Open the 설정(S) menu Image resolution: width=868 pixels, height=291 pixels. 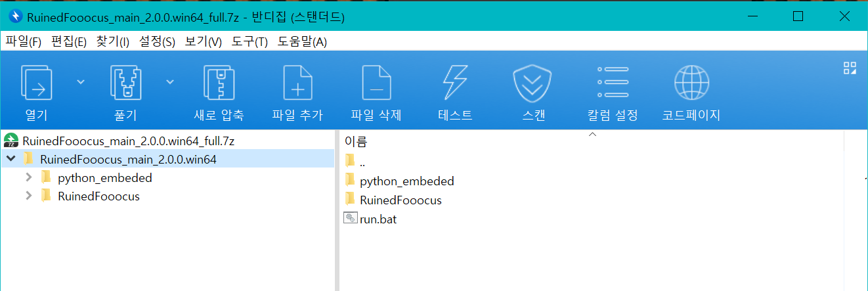point(157,41)
